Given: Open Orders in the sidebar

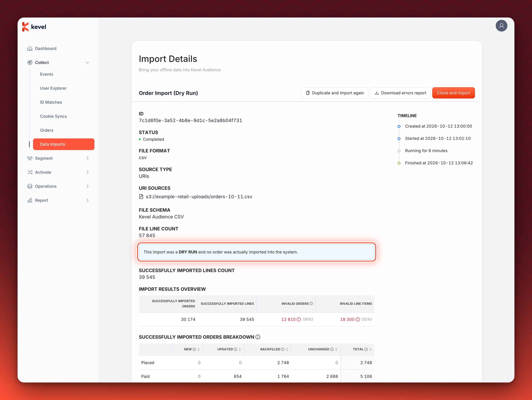Looking at the screenshot, I should (47, 130).
